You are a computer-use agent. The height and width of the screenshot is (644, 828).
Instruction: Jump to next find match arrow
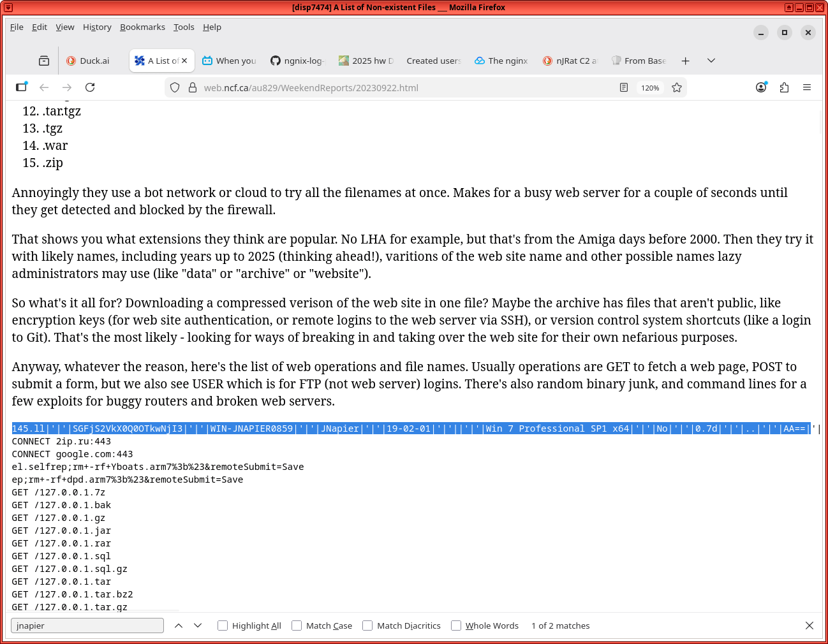tap(198, 626)
